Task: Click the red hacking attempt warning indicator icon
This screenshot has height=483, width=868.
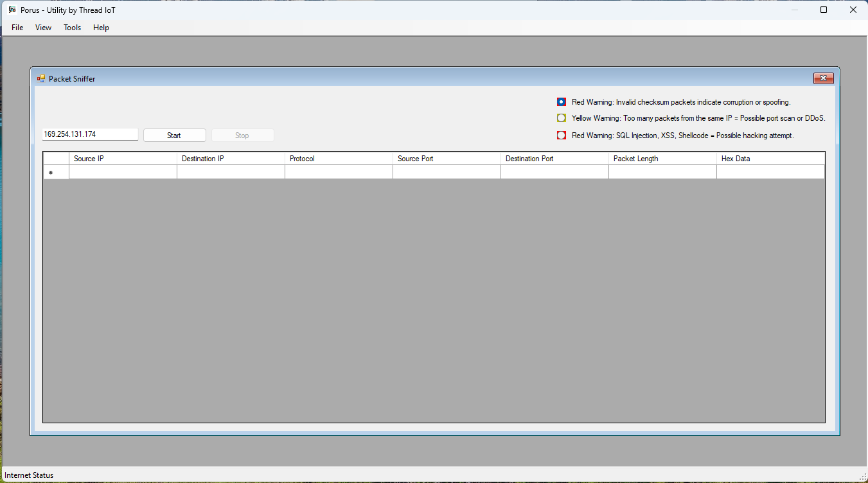Action: point(561,135)
